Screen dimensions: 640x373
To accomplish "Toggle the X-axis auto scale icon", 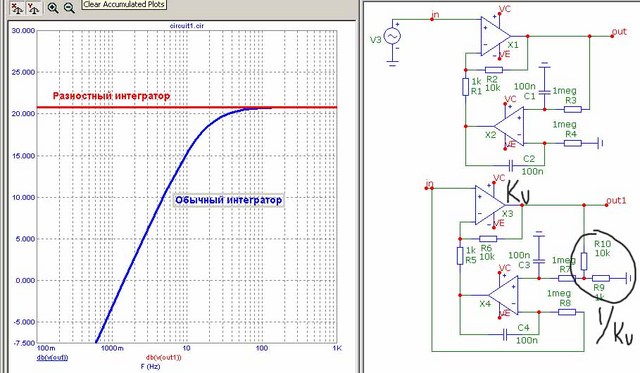I will click(x=17, y=8).
